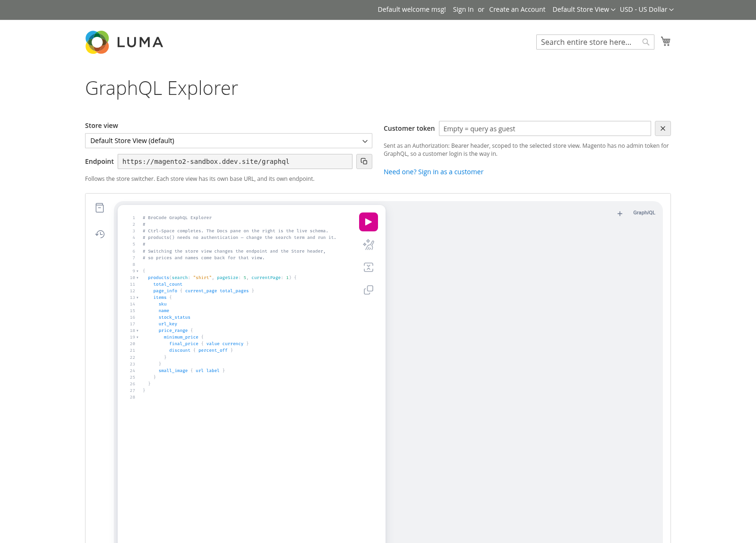Follow 'Need one? Sign in as a customer' link
The height and width of the screenshot is (543, 756).
tap(433, 172)
